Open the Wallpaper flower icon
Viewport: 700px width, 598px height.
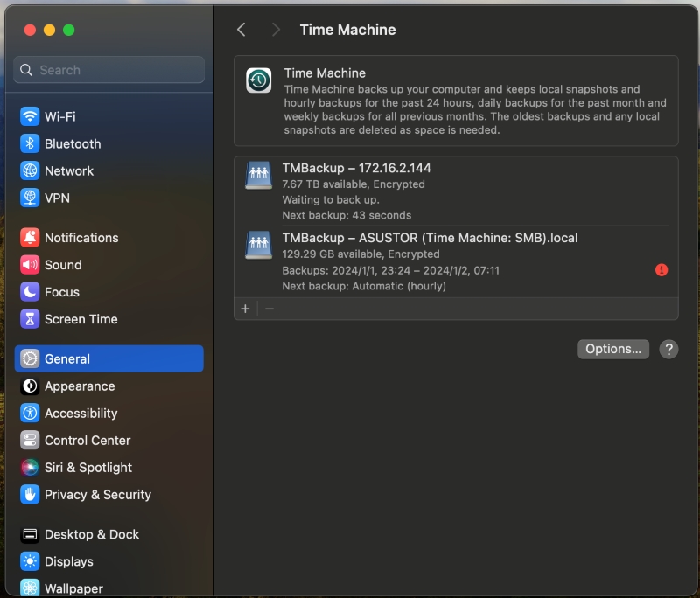[30, 588]
